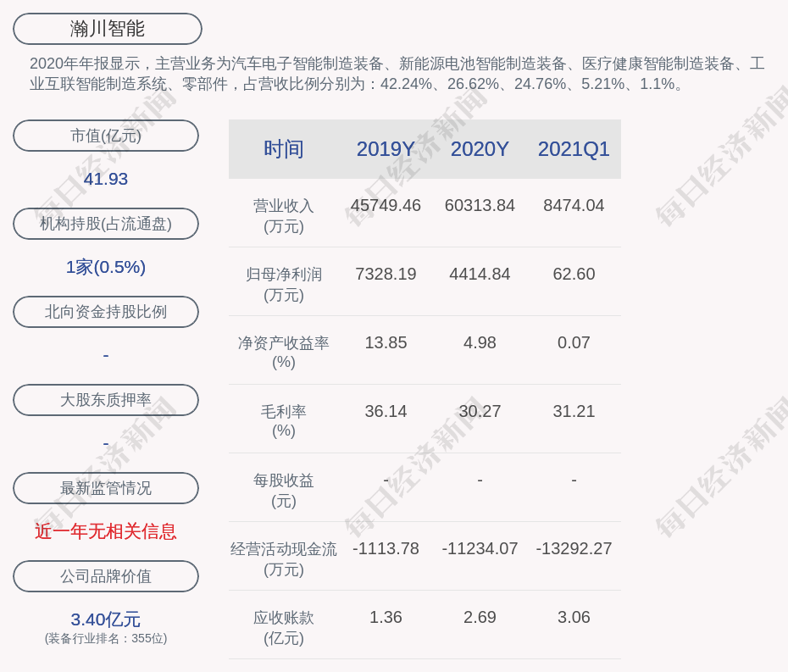Screen dimensions: 788x672
Task: Click the 净资产收益率(%) row label
Action: click(284, 353)
